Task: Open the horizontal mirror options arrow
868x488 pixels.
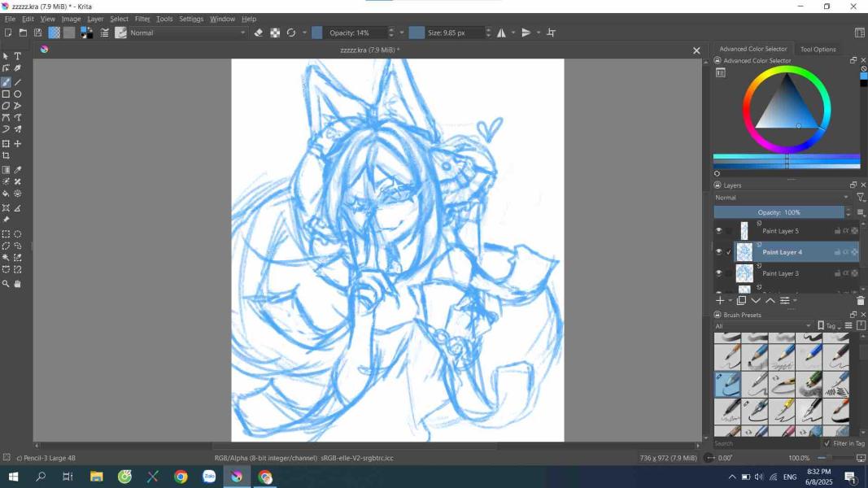Action: (513, 33)
